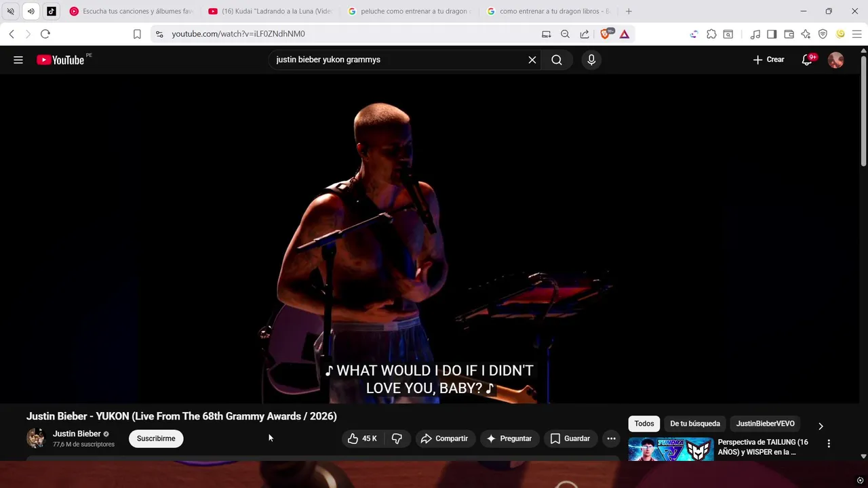This screenshot has width=868, height=488.
Task: Show more filter chips with arrow
Action: tap(821, 426)
